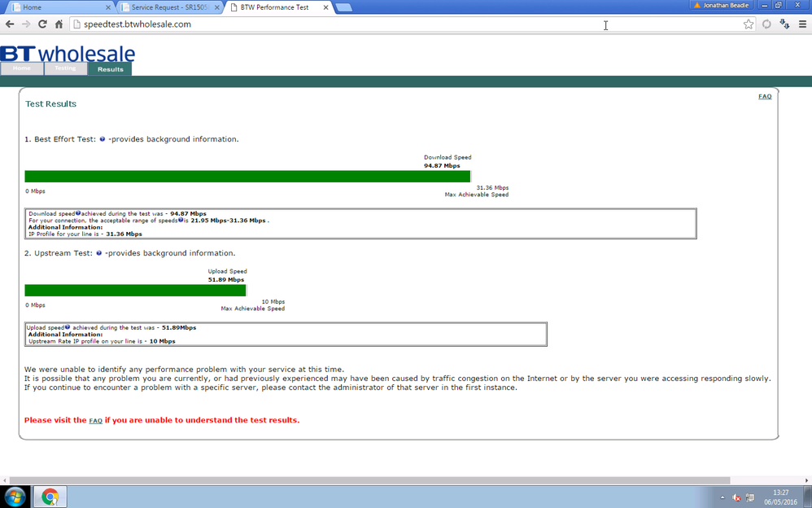Open the Home page tab of BT wholesale
Screen dimensions: 812x508
(22, 68)
